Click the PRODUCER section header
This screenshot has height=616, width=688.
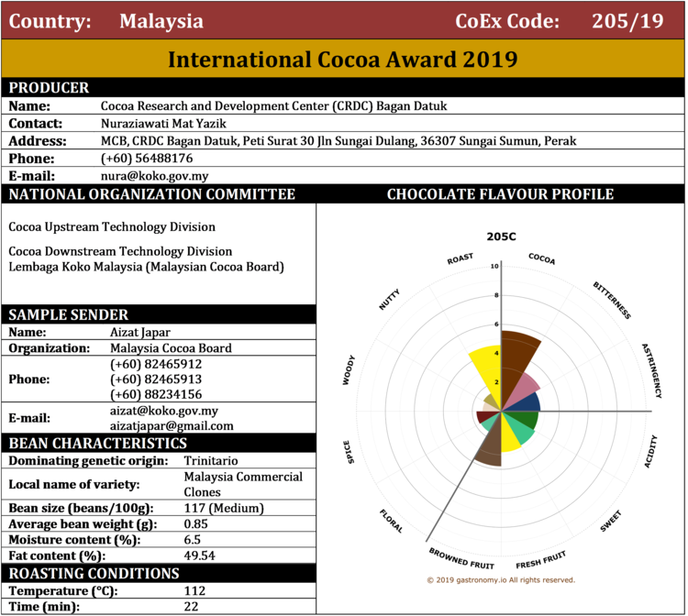click(x=49, y=87)
